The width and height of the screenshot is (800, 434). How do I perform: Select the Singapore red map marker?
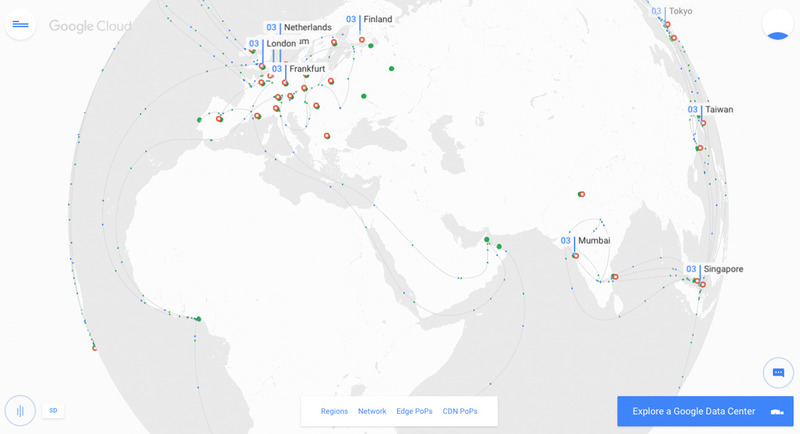point(702,285)
